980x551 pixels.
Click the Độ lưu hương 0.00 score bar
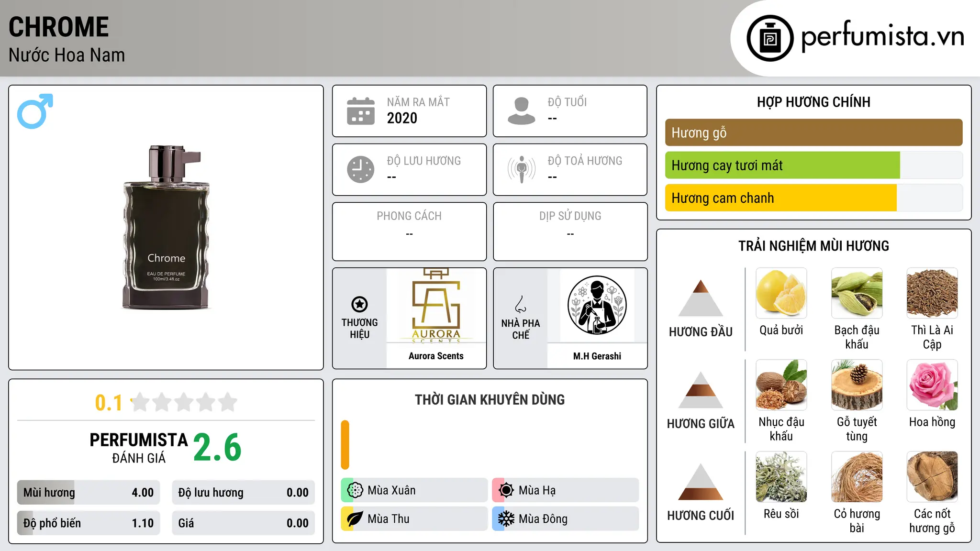(244, 493)
